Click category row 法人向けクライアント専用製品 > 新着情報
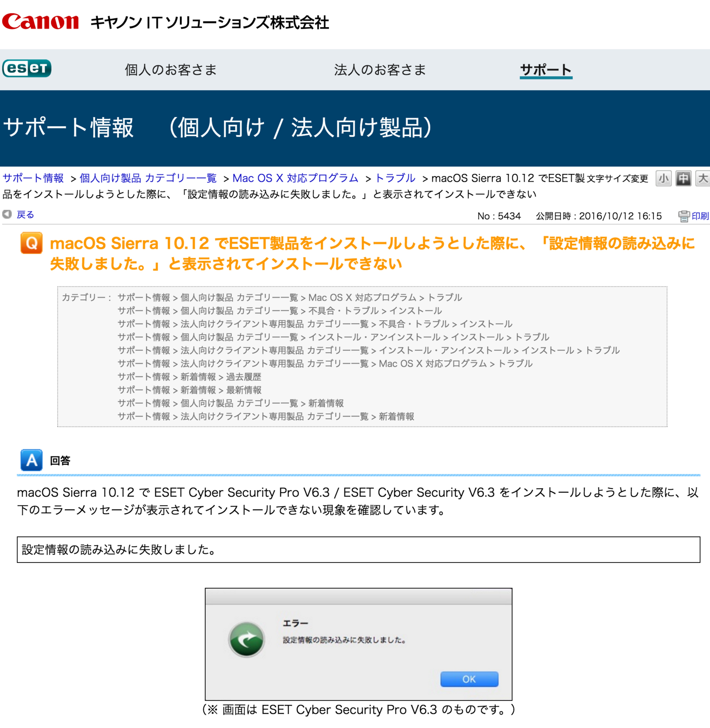 pyautogui.click(x=266, y=416)
